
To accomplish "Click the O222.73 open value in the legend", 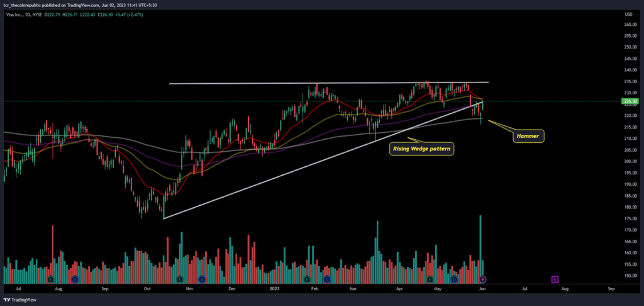I will coord(51,14).
